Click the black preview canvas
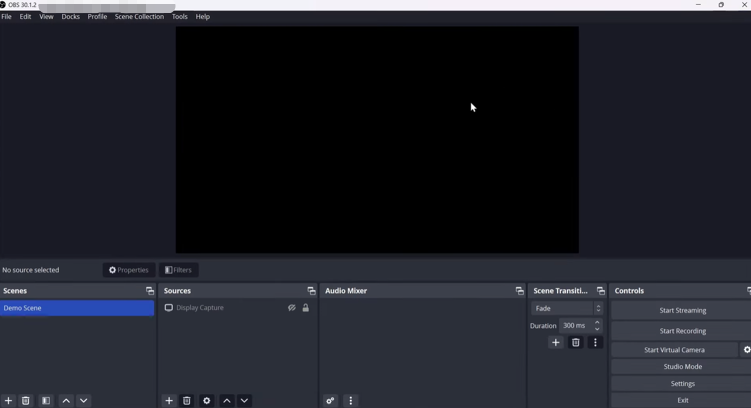The image size is (751, 408). tap(377, 140)
